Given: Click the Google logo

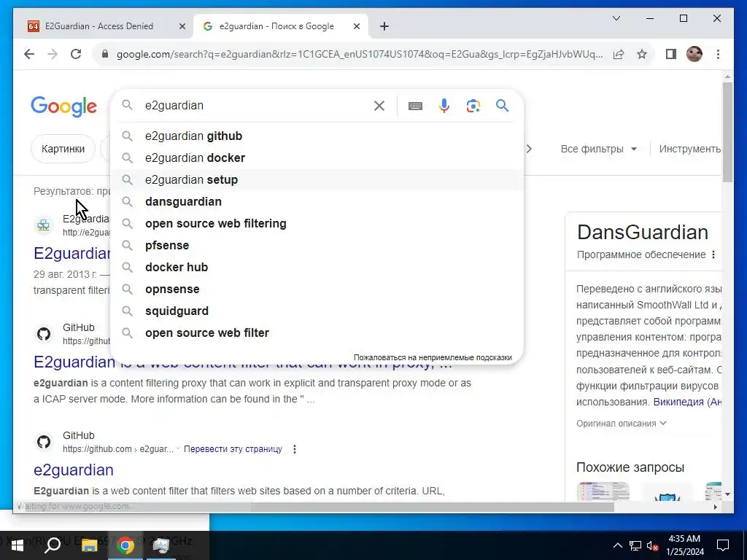Looking at the screenshot, I should click(64, 106).
